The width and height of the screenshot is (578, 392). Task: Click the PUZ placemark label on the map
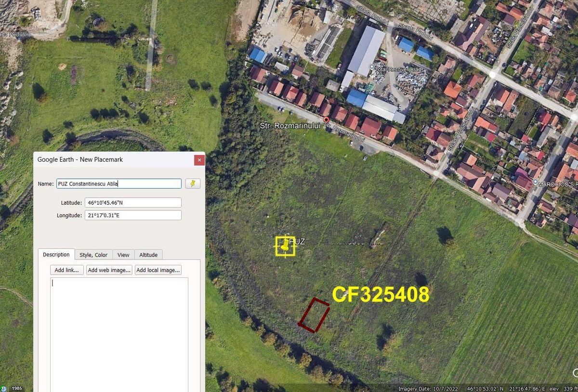297,242
